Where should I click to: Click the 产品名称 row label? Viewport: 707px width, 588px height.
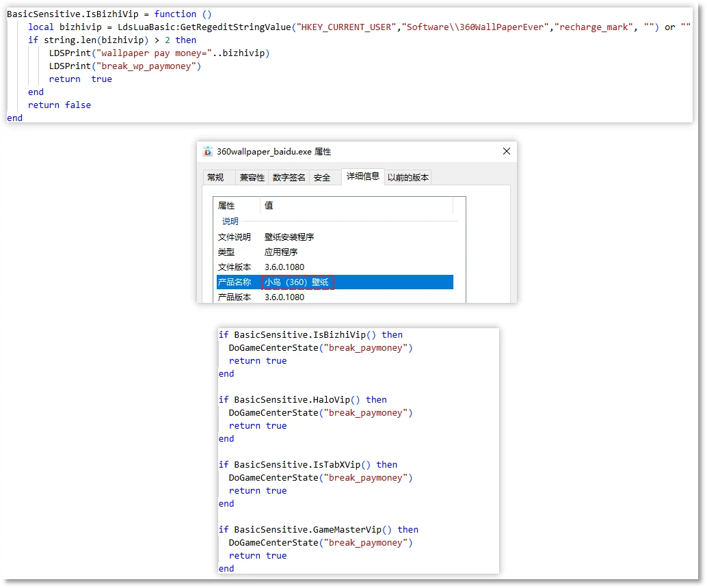(235, 282)
